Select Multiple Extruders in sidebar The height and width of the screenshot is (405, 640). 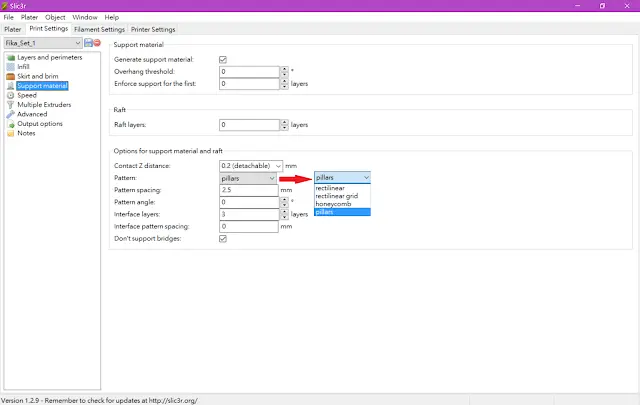click(44, 105)
